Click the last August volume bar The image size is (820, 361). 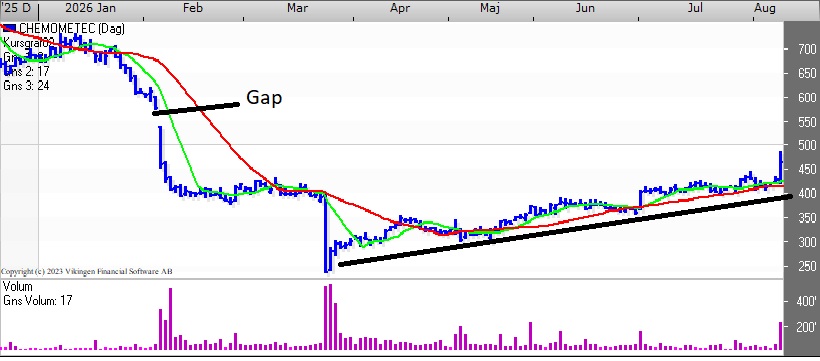[x=781, y=336]
